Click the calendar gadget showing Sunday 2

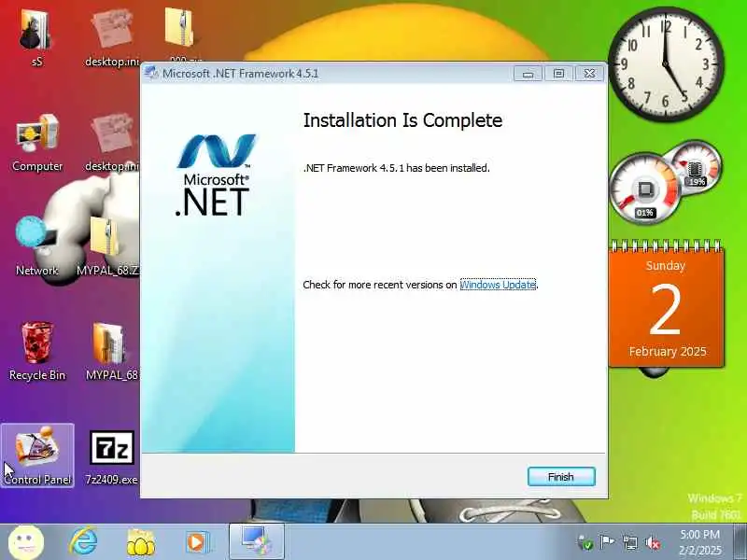click(666, 305)
